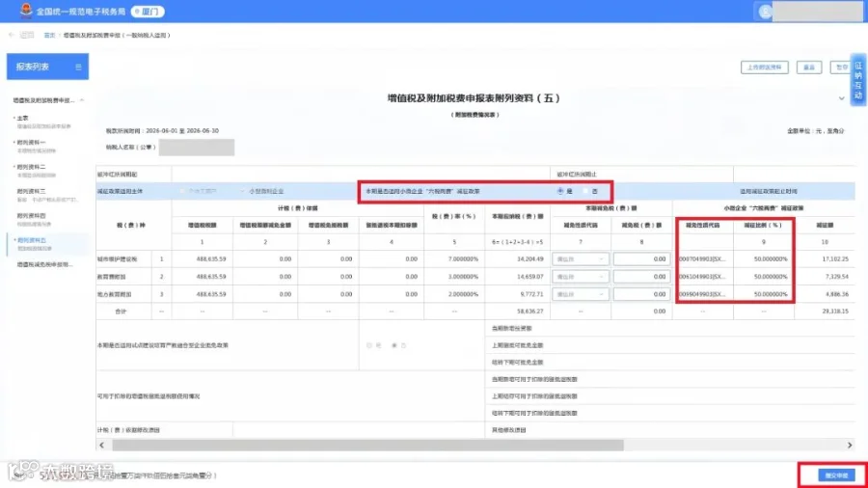
Task: Click the 报表列表 panel header
Action: point(47,67)
